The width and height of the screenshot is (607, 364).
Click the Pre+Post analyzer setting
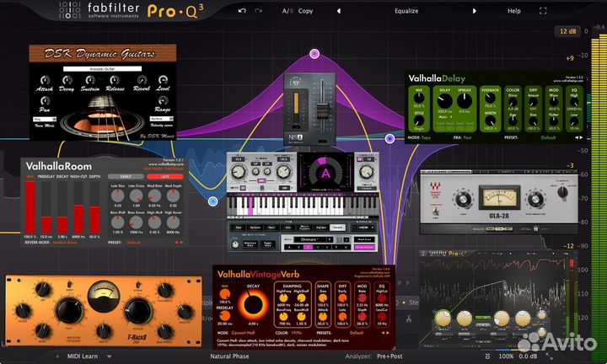pos(389,356)
